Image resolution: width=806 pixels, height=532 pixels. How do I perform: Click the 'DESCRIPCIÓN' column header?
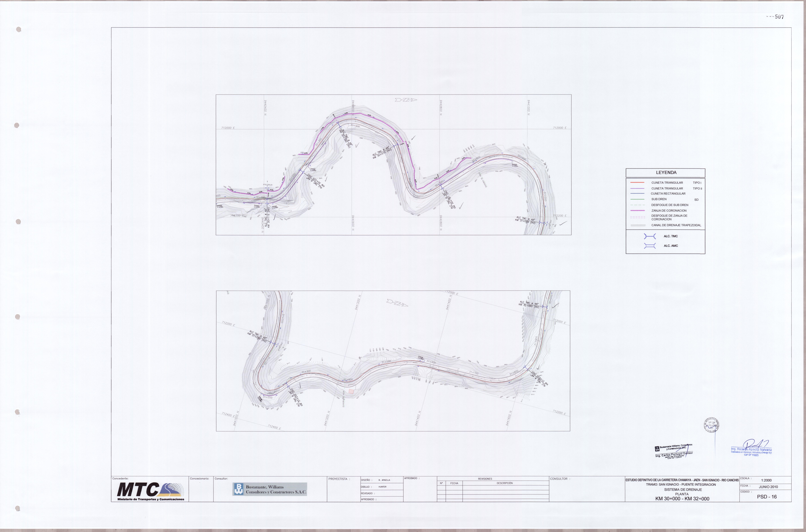(505, 483)
